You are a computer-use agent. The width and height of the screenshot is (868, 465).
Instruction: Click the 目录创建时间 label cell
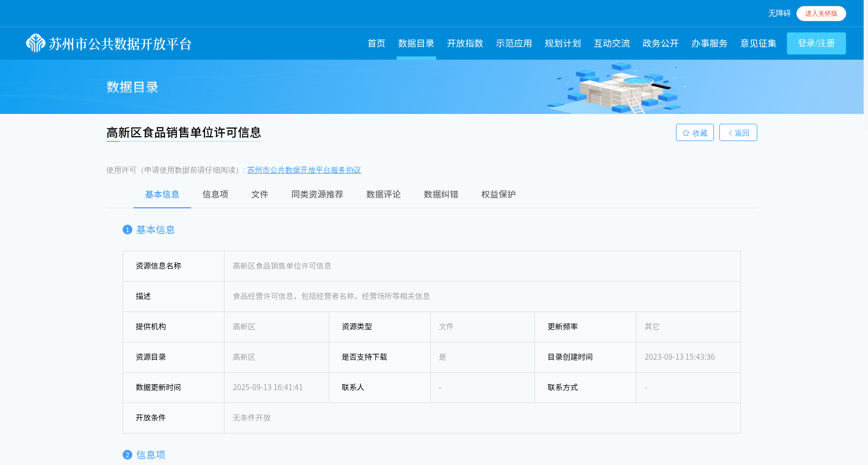585,357
